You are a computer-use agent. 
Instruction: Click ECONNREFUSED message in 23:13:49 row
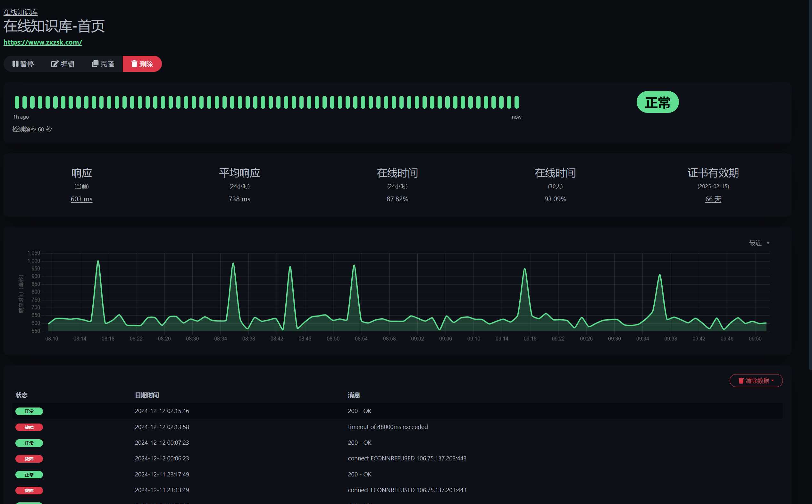point(407,490)
